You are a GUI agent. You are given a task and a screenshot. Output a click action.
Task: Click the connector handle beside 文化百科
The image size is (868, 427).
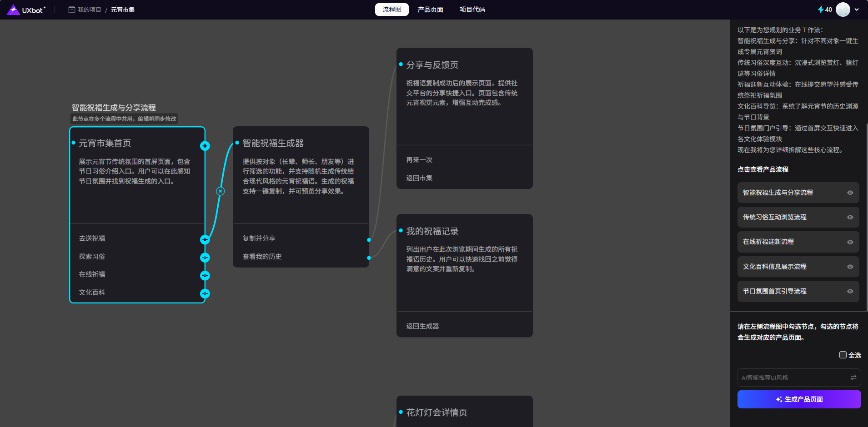click(x=205, y=293)
